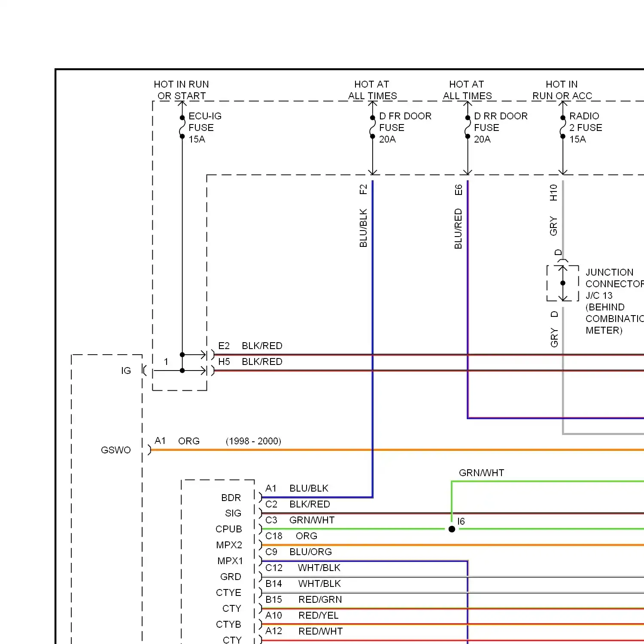644x644 pixels.
Task: Click the GRY label below the junction connector
Action: (554, 337)
